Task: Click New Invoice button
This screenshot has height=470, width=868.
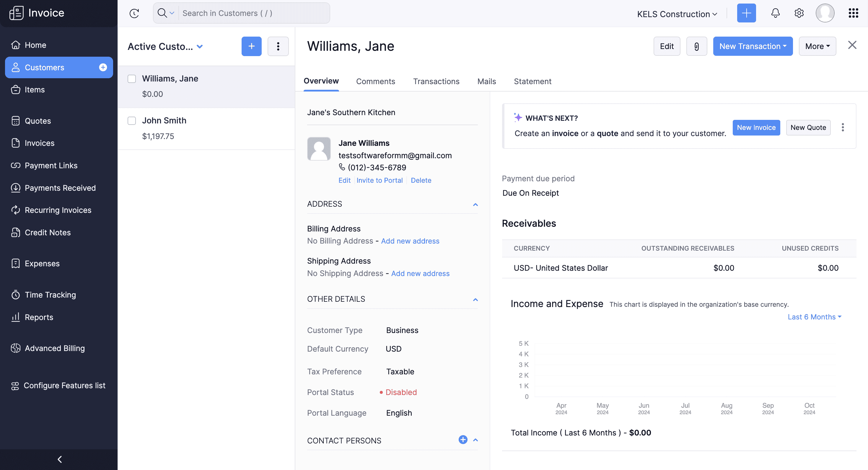Action: click(756, 128)
